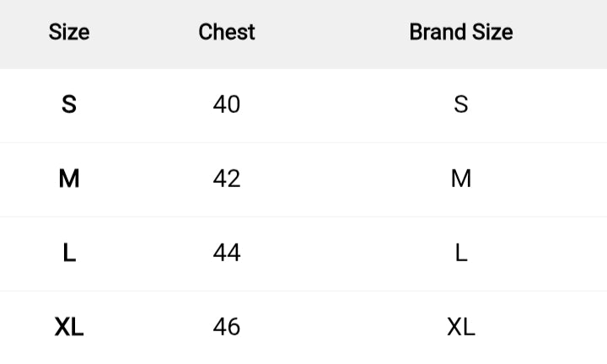The image size is (607, 364).
Task: Select the bold L size label
Action: pyautogui.click(x=69, y=253)
